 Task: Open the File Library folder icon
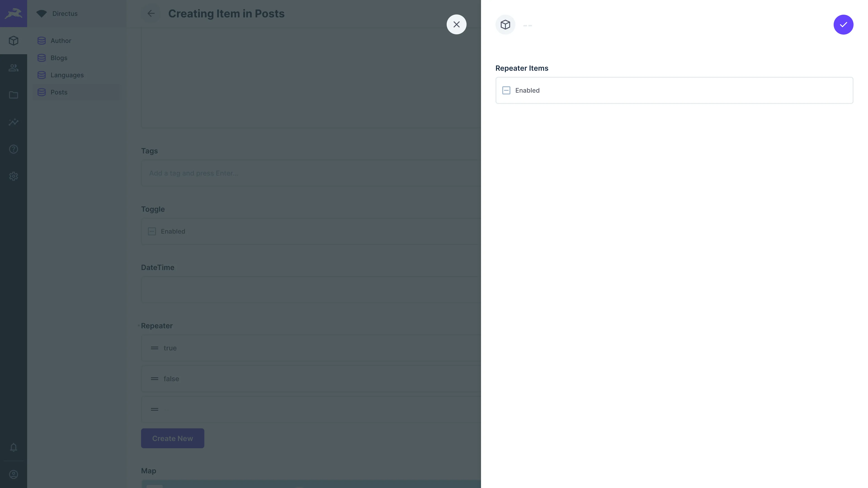click(x=14, y=95)
